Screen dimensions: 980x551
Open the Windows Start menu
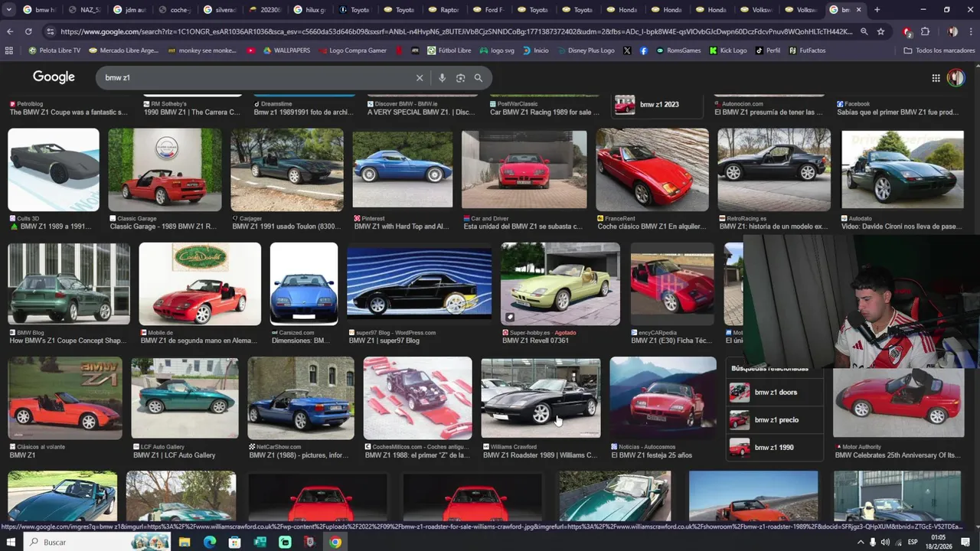[11, 542]
